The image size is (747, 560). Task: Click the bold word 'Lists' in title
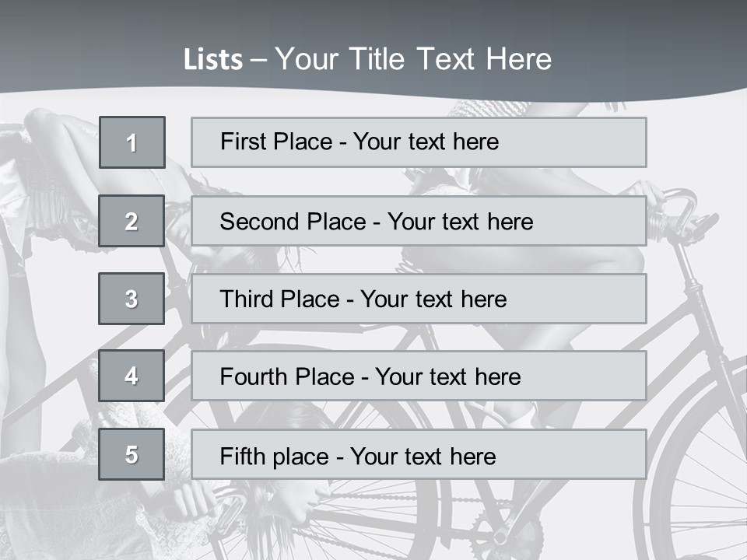click(x=213, y=60)
